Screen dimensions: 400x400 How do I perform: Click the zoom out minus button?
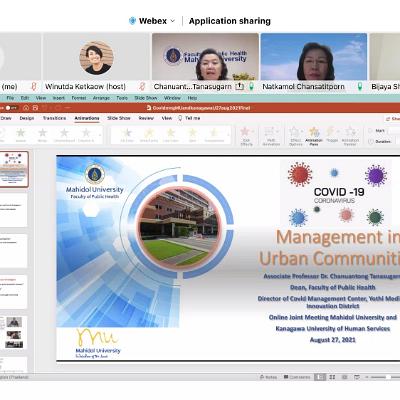click(x=367, y=377)
